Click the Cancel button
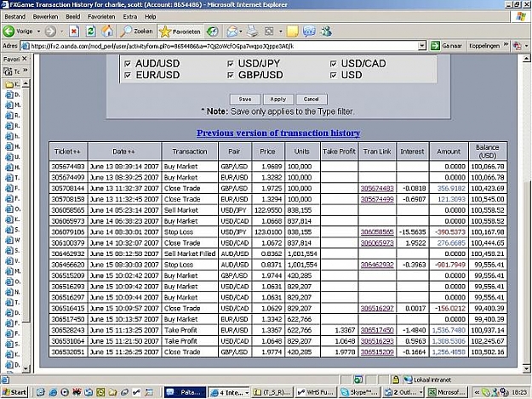The image size is (532, 399). point(312,100)
